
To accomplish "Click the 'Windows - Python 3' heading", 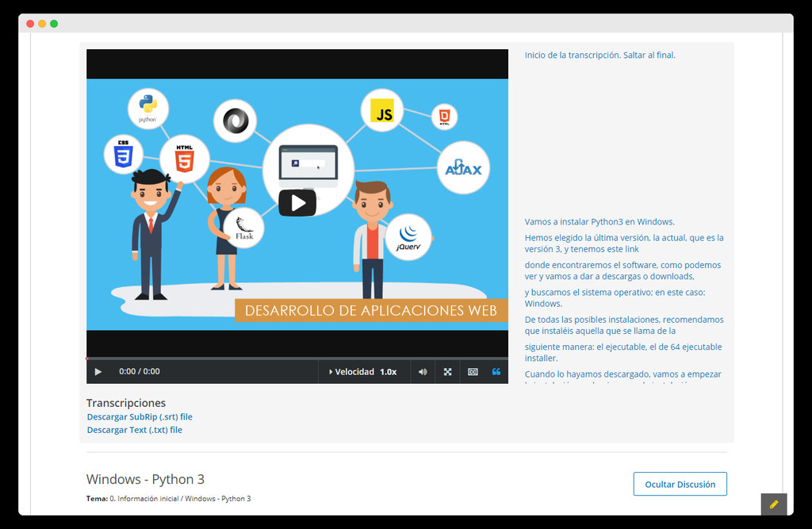I will coord(145,479).
